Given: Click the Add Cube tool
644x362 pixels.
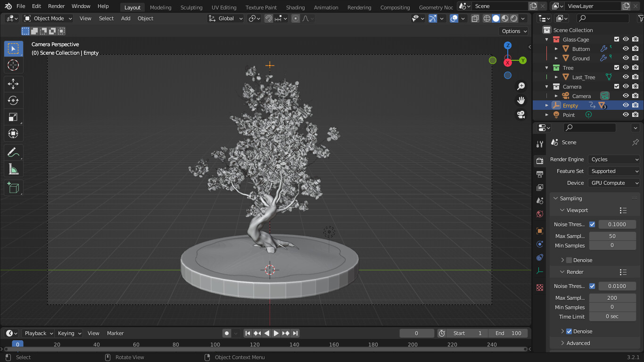Looking at the screenshot, I should pos(13,188).
